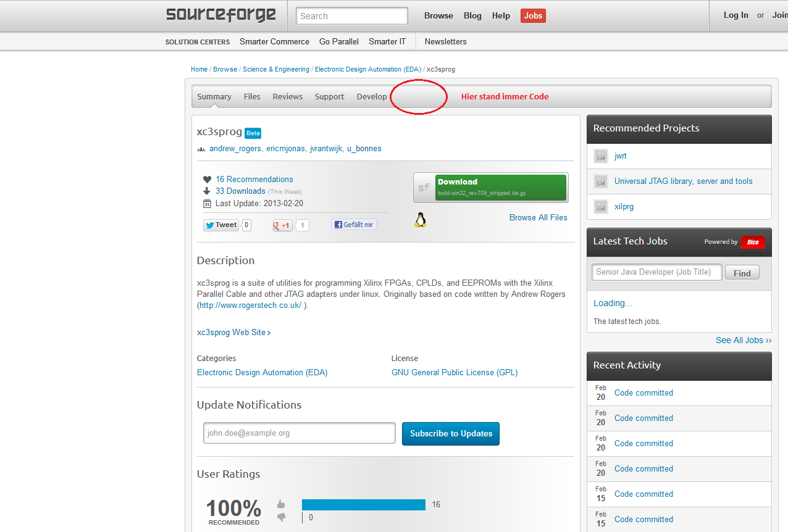The height and width of the screenshot is (532, 788).
Task: Click the thumbs down rating icon
Action: (282, 517)
